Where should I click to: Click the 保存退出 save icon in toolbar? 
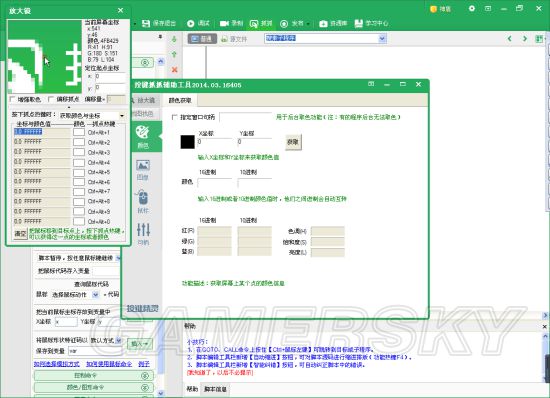pyautogui.click(x=146, y=23)
